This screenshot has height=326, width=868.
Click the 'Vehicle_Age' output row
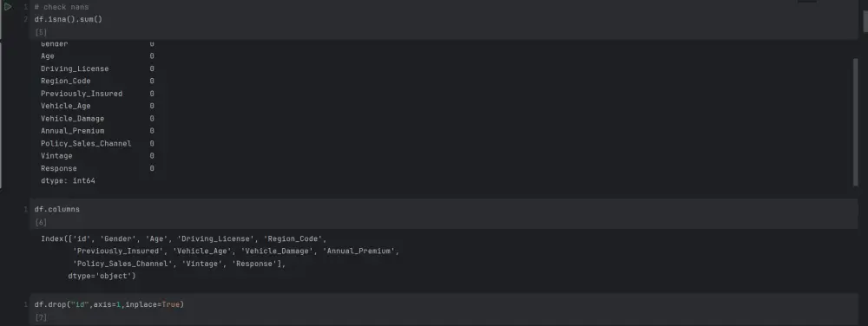click(x=97, y=106)
